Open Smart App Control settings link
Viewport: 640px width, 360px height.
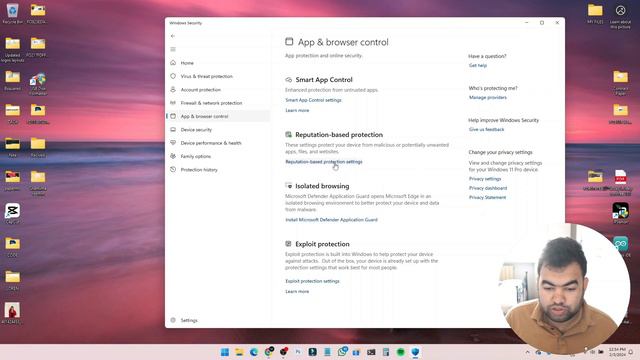(313, 100)
